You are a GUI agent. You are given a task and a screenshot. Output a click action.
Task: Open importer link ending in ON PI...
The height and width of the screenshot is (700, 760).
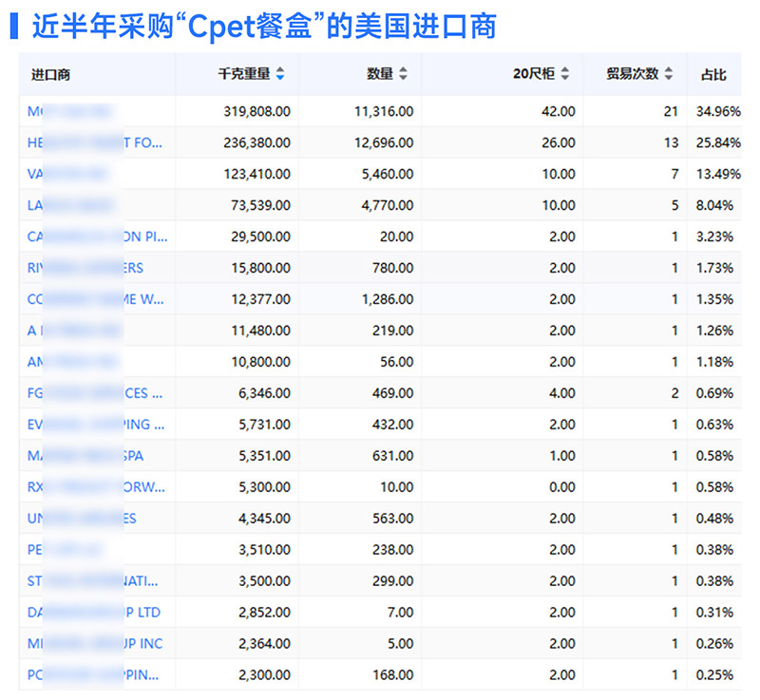98,236
